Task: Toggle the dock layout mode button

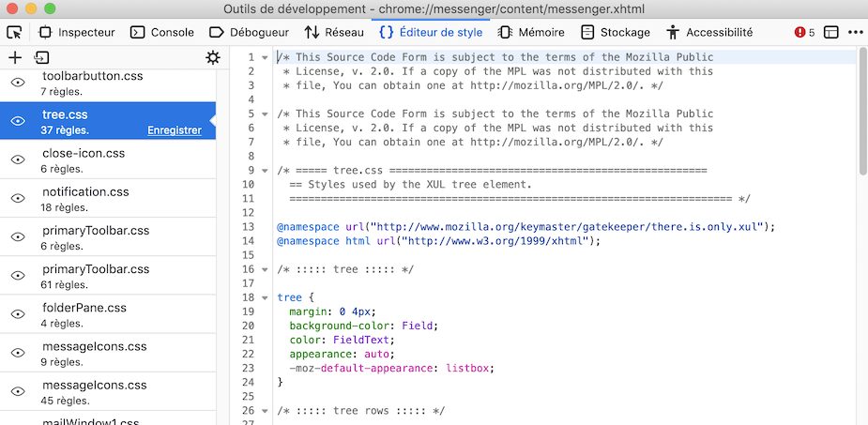Action: pos(830,33)
